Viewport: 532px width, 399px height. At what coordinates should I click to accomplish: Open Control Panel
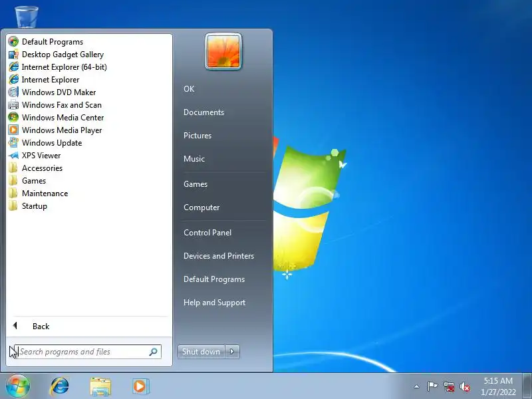[207, 232]
